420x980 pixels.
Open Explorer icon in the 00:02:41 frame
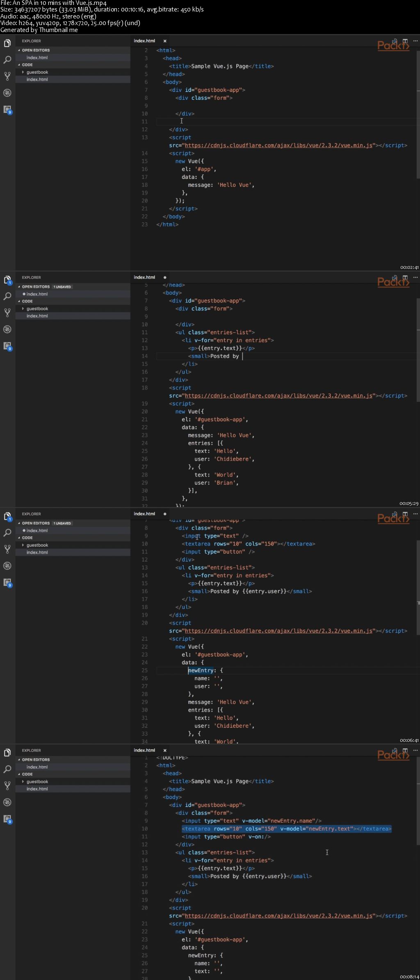[x=7, y=44]
